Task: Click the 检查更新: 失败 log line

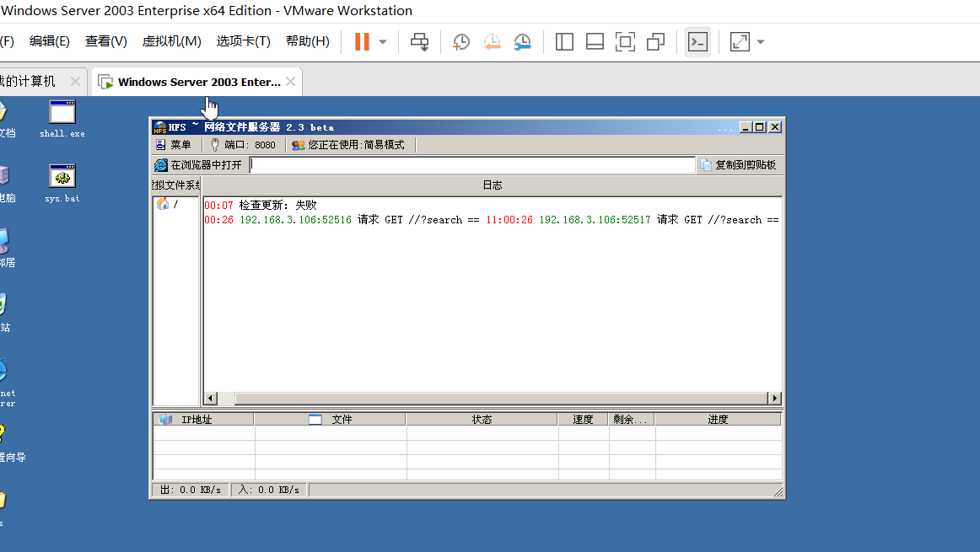Action: click(261, 205)
